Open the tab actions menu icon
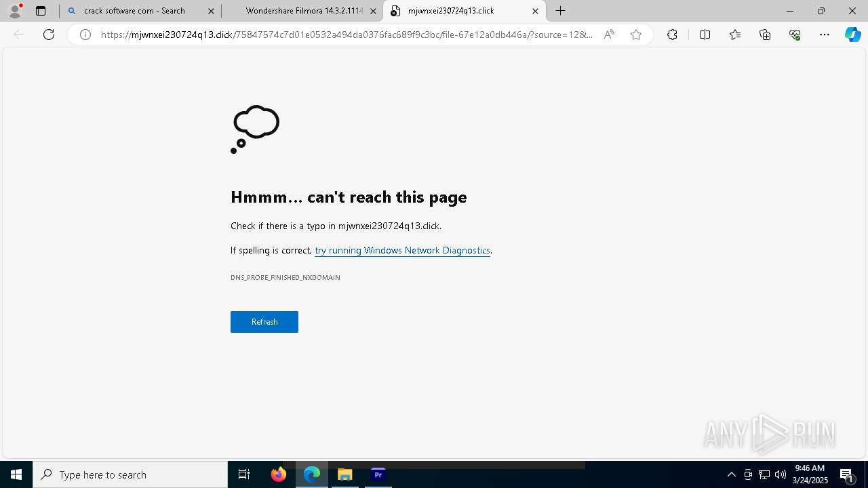 click(41, 11)
